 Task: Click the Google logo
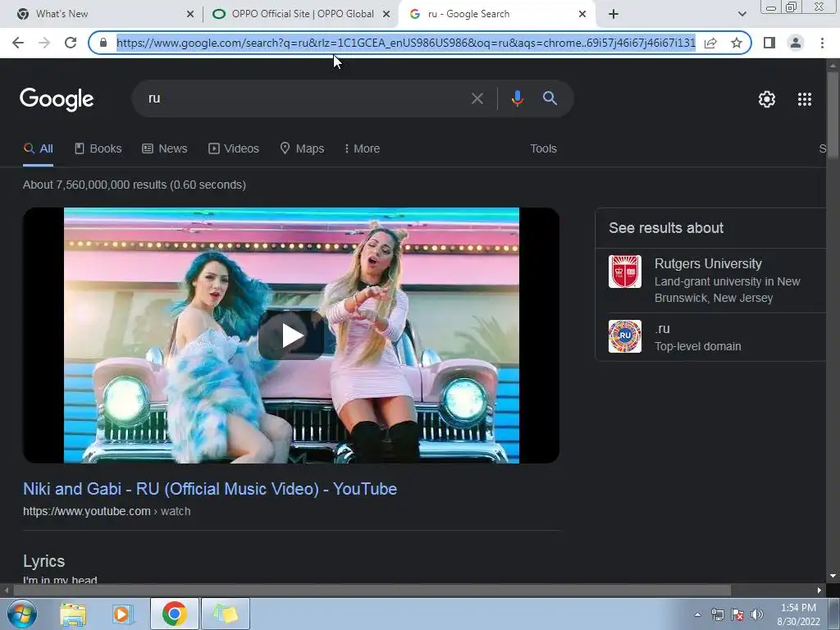pos(57,99)
